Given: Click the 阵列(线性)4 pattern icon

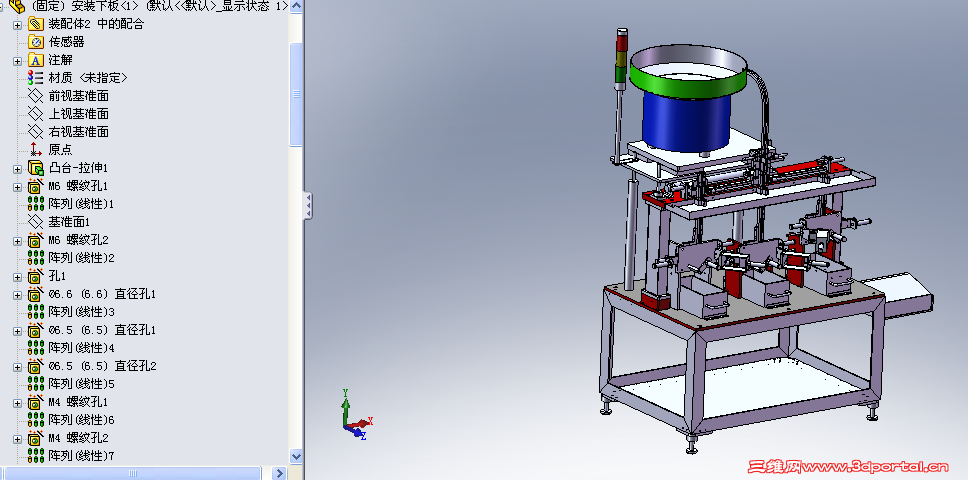Looking at the screenshot, I should click(x=36, y=348).
